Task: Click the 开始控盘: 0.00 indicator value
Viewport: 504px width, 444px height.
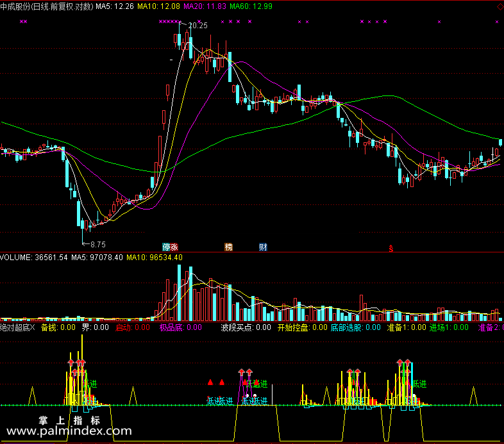Action: pos(303,327)
